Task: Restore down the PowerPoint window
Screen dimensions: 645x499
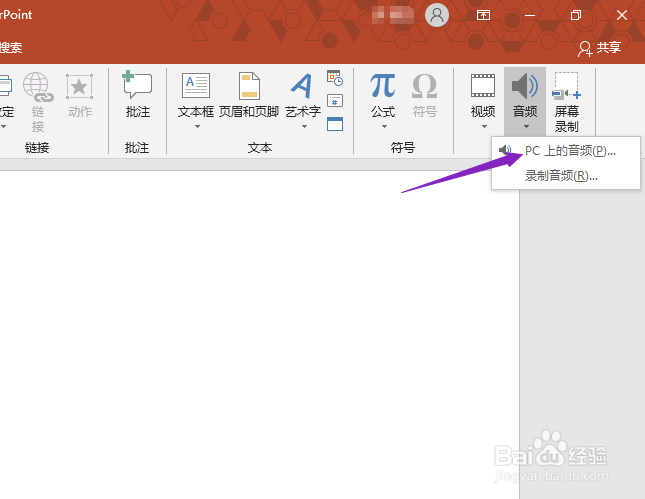Action: (x=576, y=16)
